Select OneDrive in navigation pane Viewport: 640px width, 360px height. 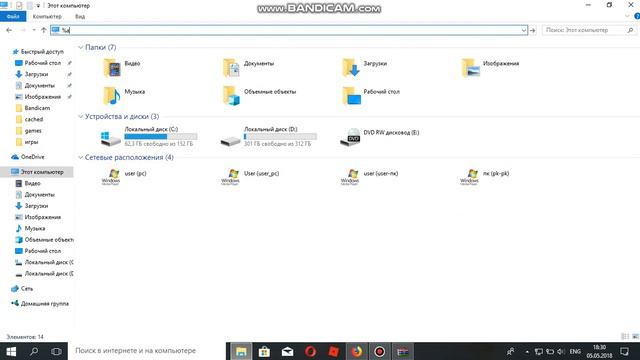click(x=28, y=157)
